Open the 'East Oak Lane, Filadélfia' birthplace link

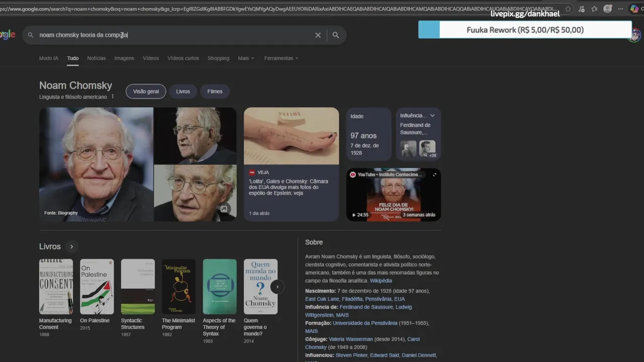point(355,299)
